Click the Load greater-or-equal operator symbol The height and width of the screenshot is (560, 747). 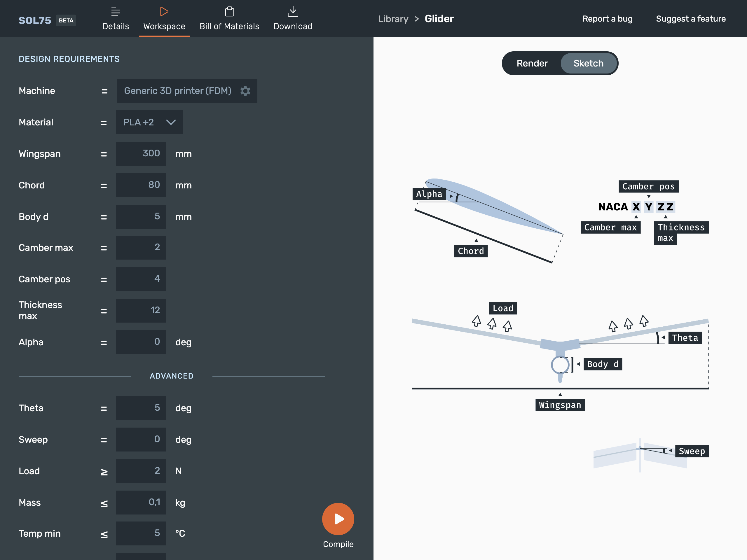pyautogui.click(x=104, y=472)
